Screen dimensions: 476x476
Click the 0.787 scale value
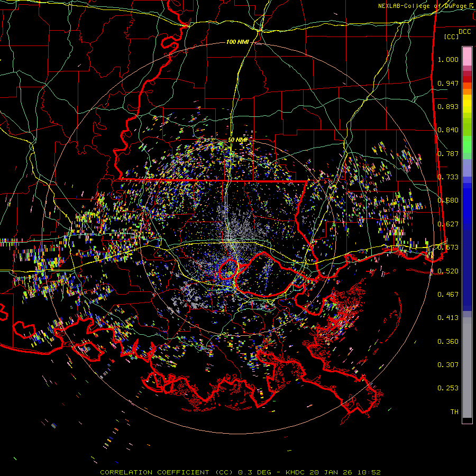(x=448, y=153)
